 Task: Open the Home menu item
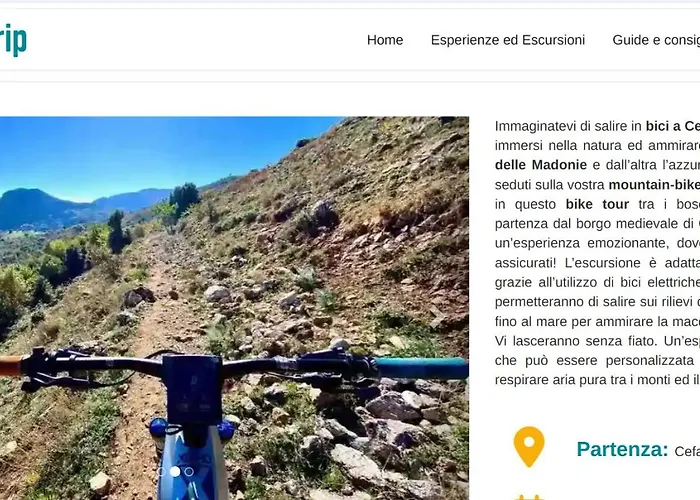[385, 40]
